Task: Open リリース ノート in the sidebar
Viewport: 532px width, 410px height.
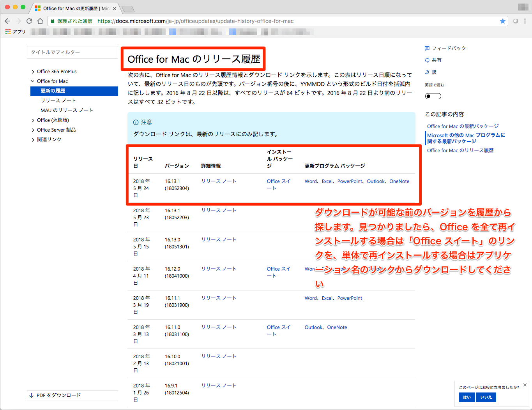Action: [x=58, y=100]
